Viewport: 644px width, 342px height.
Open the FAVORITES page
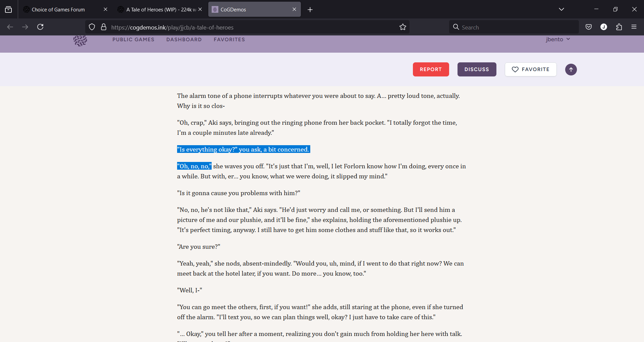coord(229,40)
